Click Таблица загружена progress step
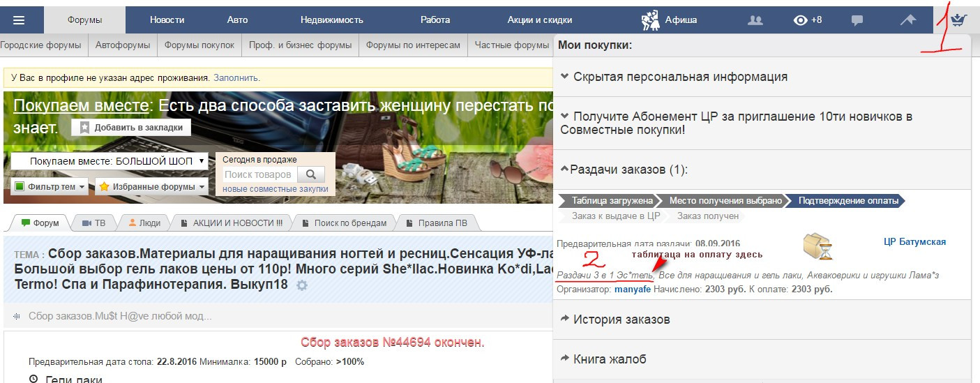 tap(610, 201)
